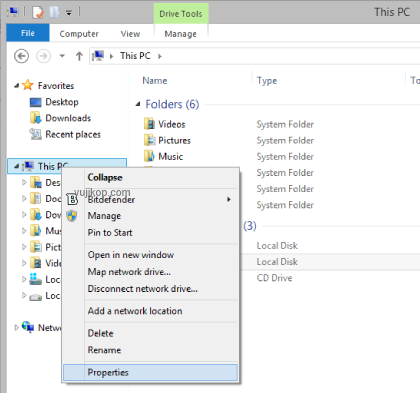Open the chevron after This PC breadcrumb
420x393 pixels.
tap(160, 56)
